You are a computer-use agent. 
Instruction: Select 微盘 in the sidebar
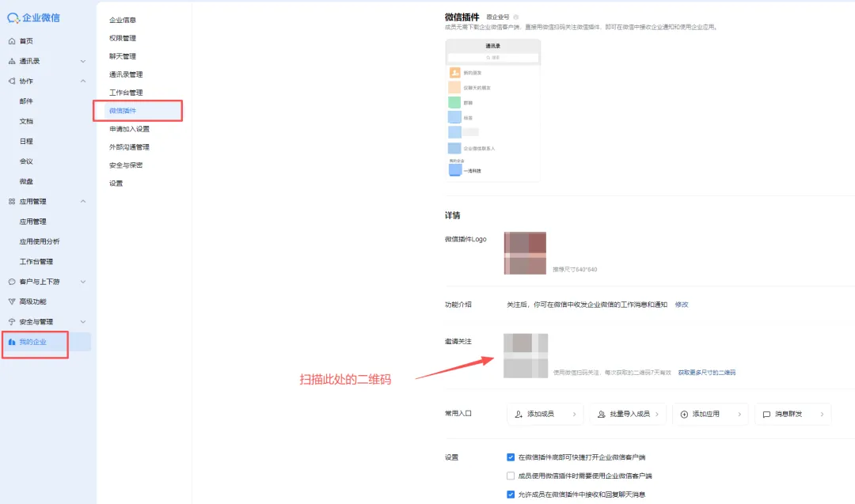pyautogui.click(x=26, y=180)
